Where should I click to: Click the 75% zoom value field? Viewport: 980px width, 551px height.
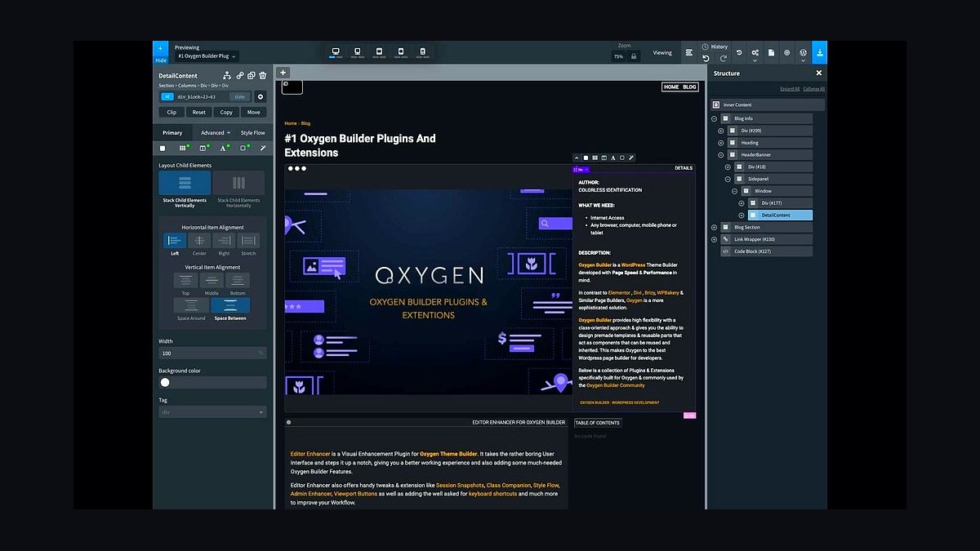click(x=619, y=56)
